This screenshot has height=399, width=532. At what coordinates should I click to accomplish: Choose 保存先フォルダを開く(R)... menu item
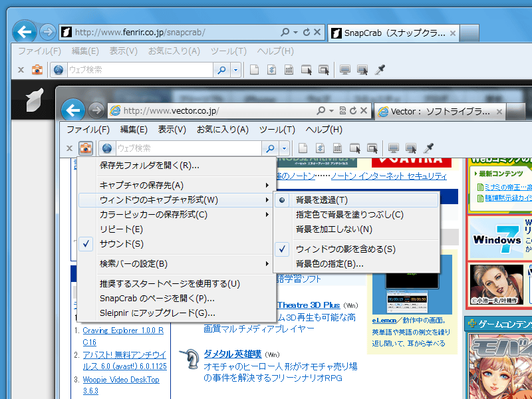(x=176, y=165)
